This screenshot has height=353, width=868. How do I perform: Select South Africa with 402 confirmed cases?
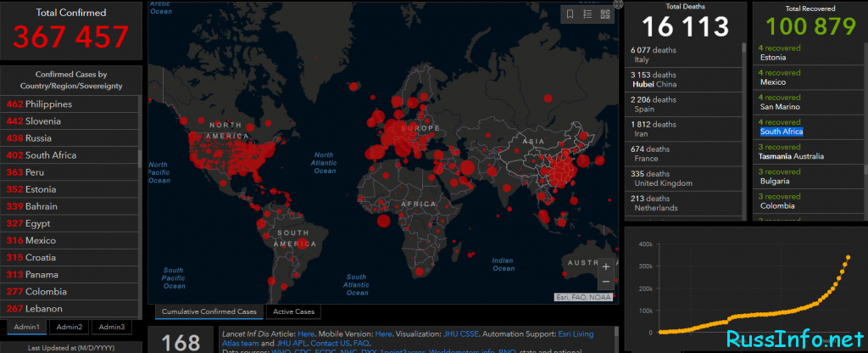pyautogui.click(x=69, y=155)
